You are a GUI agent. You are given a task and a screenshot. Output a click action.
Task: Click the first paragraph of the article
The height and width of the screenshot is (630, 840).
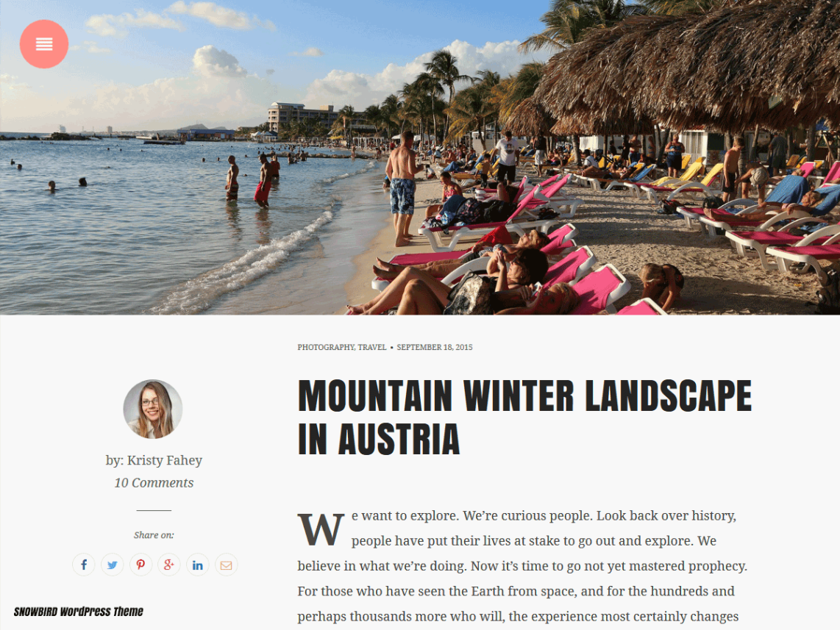click(522, 566)
